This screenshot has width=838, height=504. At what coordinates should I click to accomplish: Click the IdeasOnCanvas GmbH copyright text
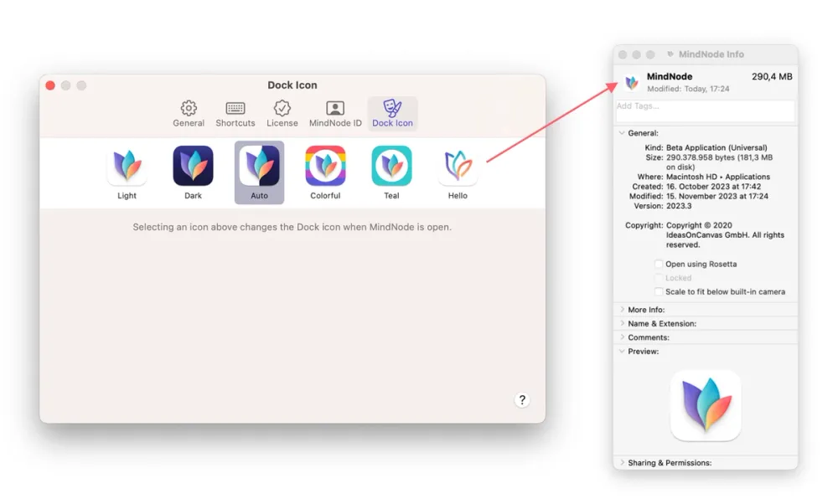pos(725,235)
